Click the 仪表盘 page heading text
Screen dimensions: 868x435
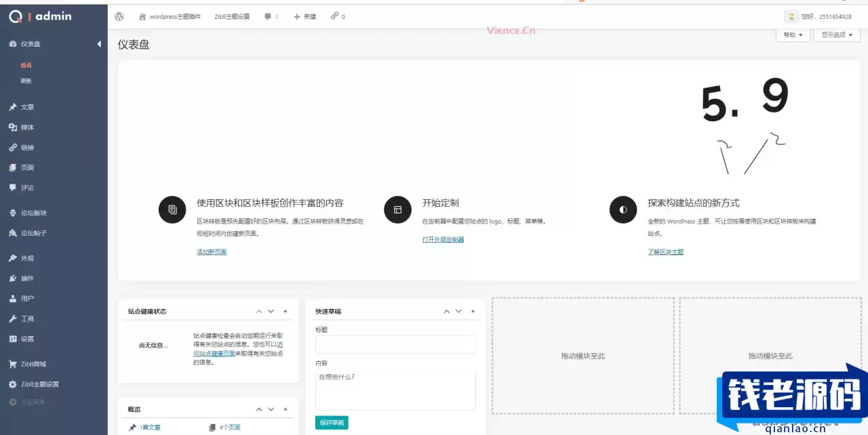(134, 45)
